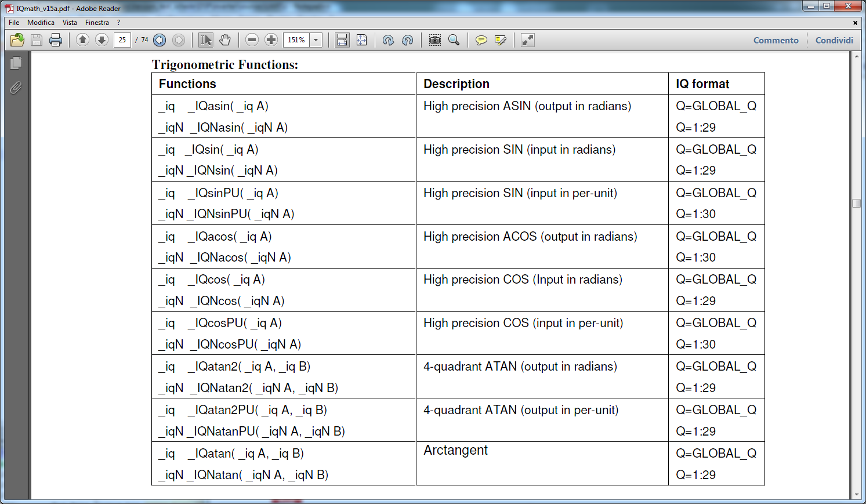Click the 'IQ format' column header
866x504 pixels.
702,84
